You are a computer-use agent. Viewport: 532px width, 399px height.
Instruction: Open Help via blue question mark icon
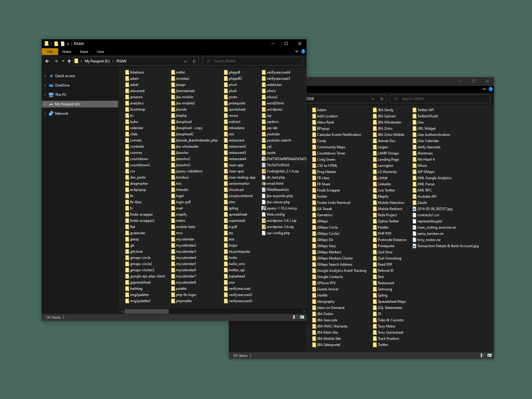coord(303,51)
